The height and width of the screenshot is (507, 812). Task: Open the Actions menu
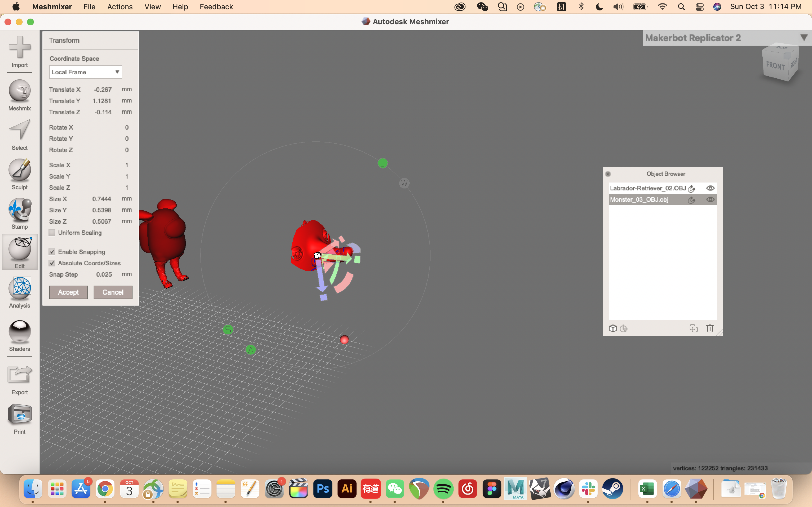120,7
